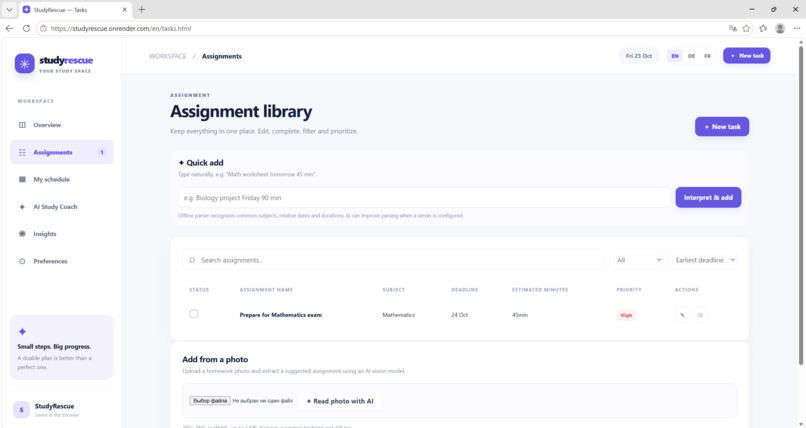Click the Assignments count badge
The image size is (806, 428).
(x=102, y=152)
